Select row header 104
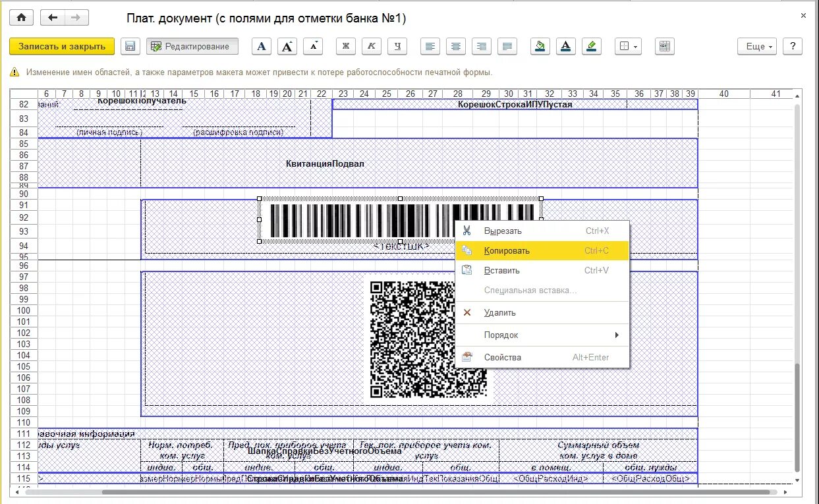 pyautogui.click(x=24, y=355)
